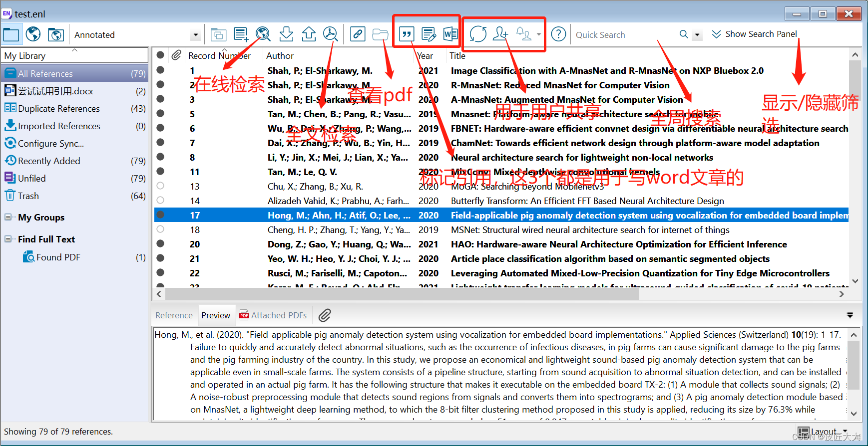Screen dimensions: 868x446
Task: Open the Activity Feed dropdown arrow
Action: point(539,34)
